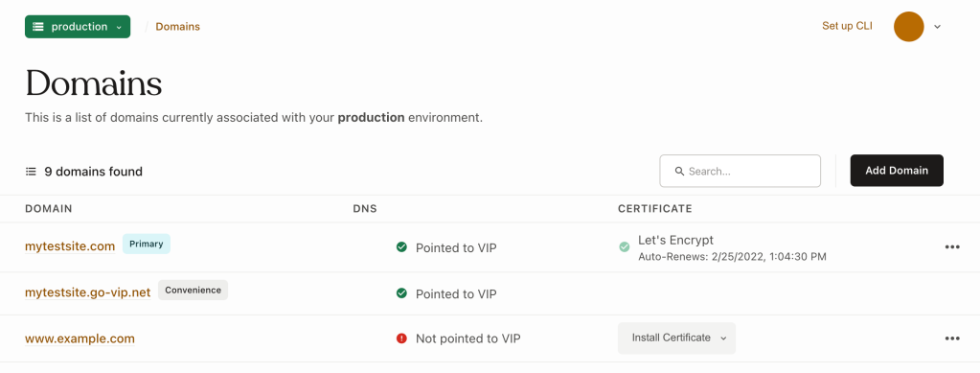
Task: Focus the domain Search field
Action: 740,171
